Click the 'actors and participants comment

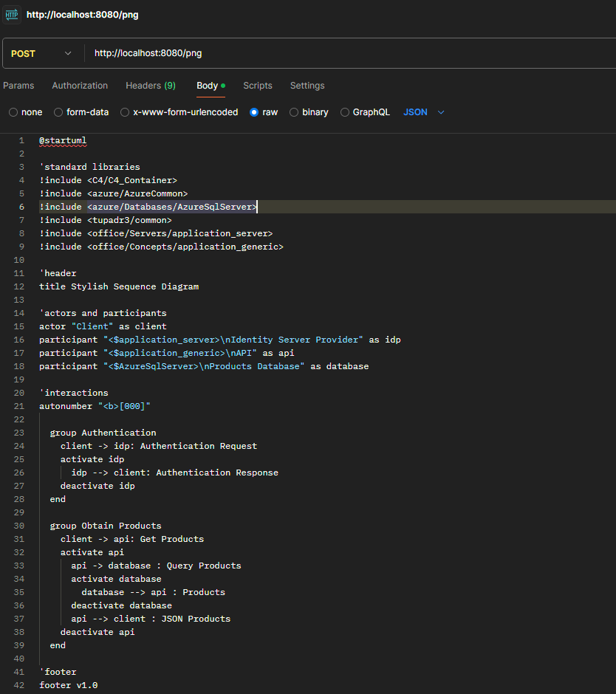point(103,313)
